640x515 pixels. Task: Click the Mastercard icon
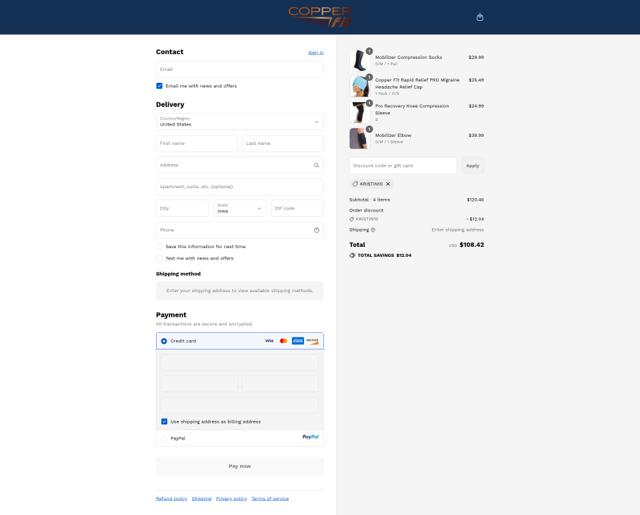(284, 341)
